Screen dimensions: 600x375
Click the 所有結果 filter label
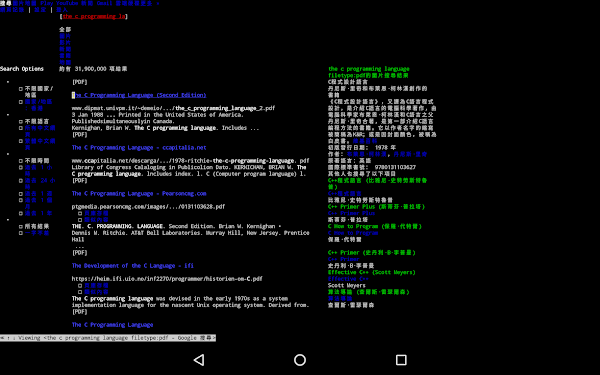coord(37,226)
